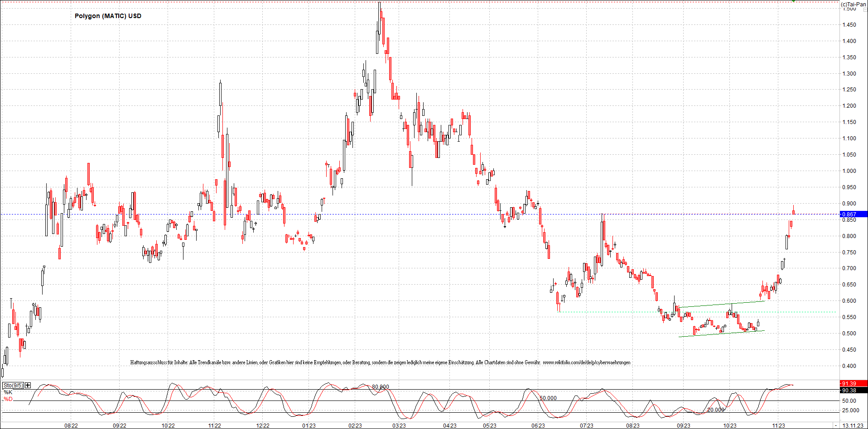The height and width of the screenshot is (429, 868).
Task: Click the 80.000 level label in stochastic panel
Action: 381,387
